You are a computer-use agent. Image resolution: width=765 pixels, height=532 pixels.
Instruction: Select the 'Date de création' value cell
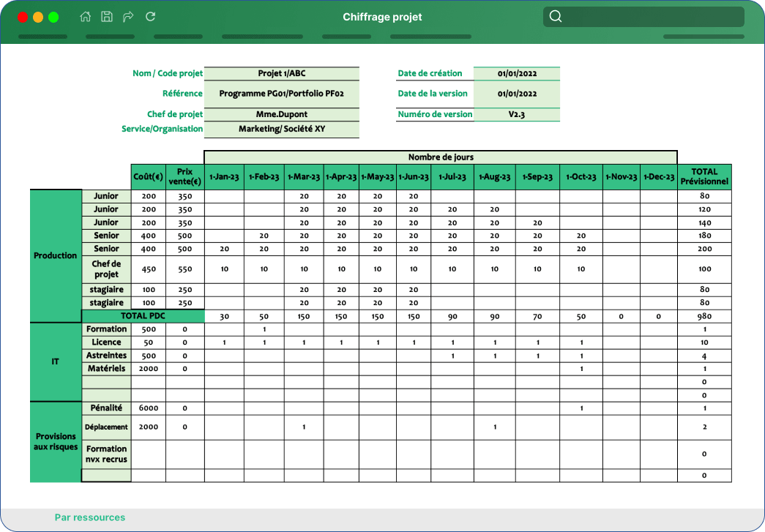pos(517,73)
